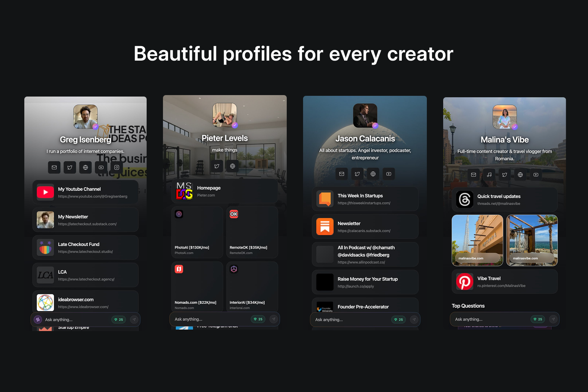This screenshot has width=588, height=392.
Task: Open Jason Calacanis' email icon
Action: (x=342, y=174)
